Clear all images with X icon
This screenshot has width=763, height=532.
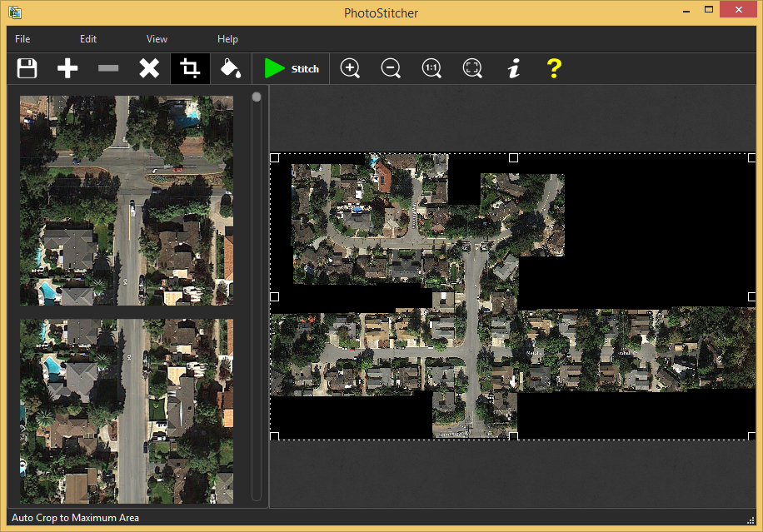(x=149, y=68)
